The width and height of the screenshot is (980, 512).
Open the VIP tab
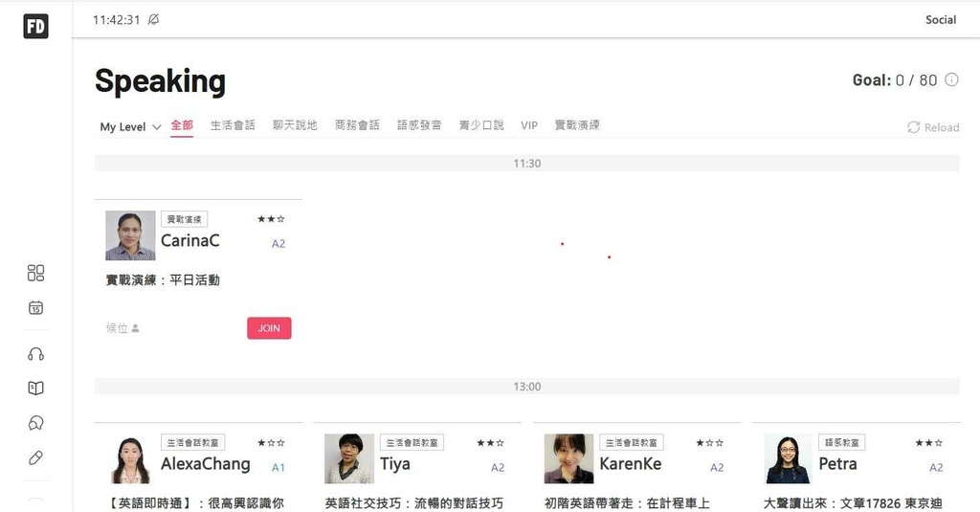pos(528,125)
